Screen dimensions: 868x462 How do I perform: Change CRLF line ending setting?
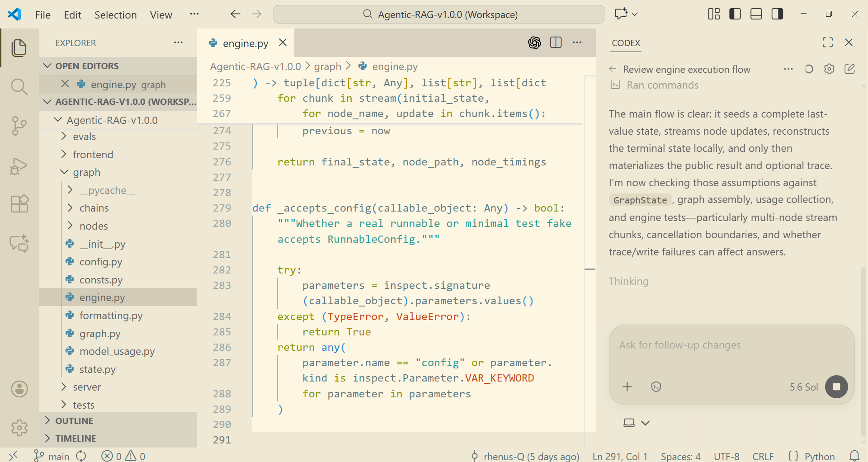[763, 456]
